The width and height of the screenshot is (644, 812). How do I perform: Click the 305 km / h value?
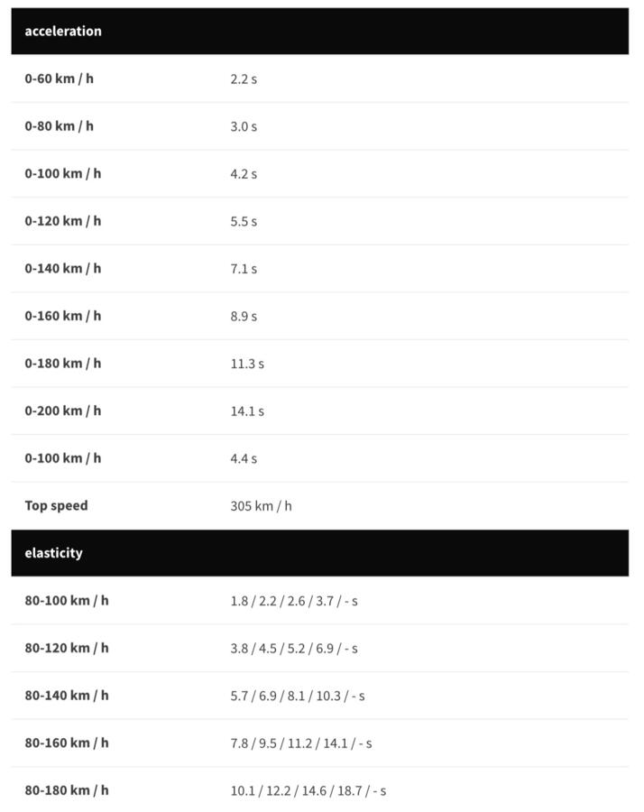click(261, 506)
